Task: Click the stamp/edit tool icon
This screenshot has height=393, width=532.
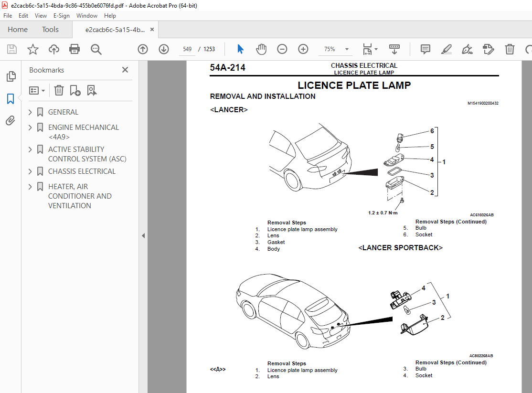Action: [488, 49]
